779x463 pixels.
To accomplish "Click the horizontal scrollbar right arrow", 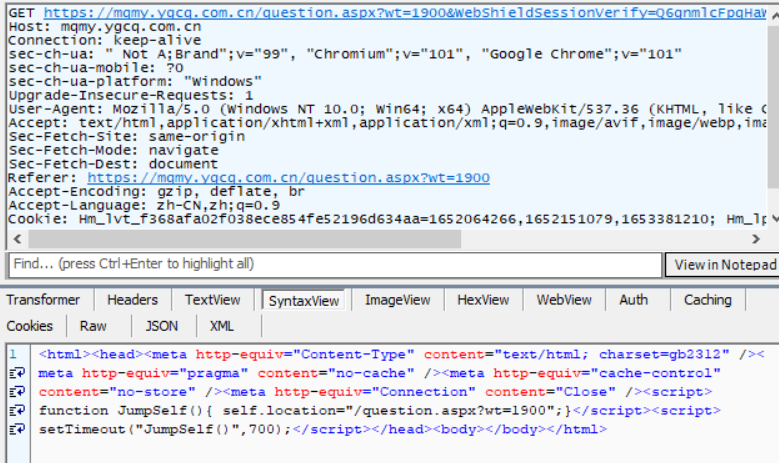I will (x=756, y=239).
